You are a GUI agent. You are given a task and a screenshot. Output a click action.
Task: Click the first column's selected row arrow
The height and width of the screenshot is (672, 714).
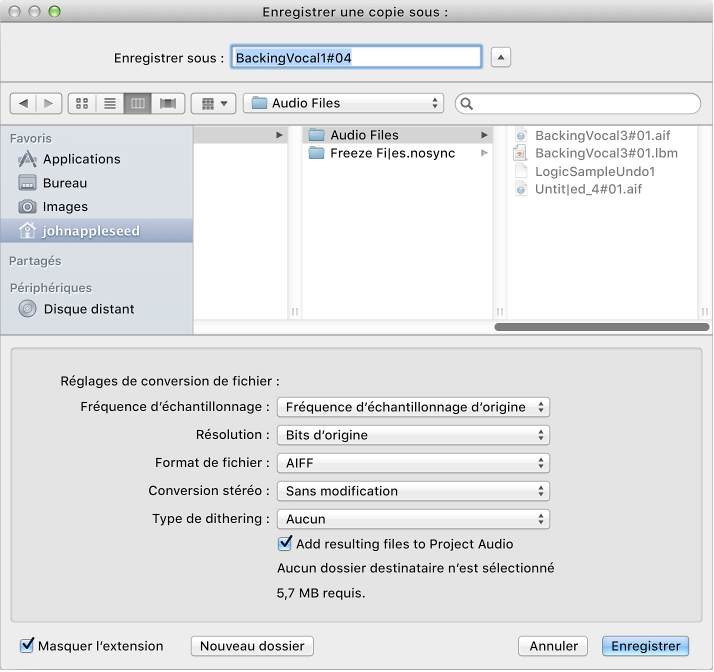point(279,135)
